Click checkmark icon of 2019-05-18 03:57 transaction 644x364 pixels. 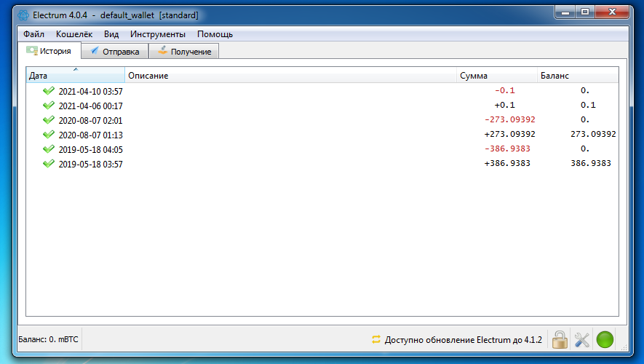click(x=49, y=164)
